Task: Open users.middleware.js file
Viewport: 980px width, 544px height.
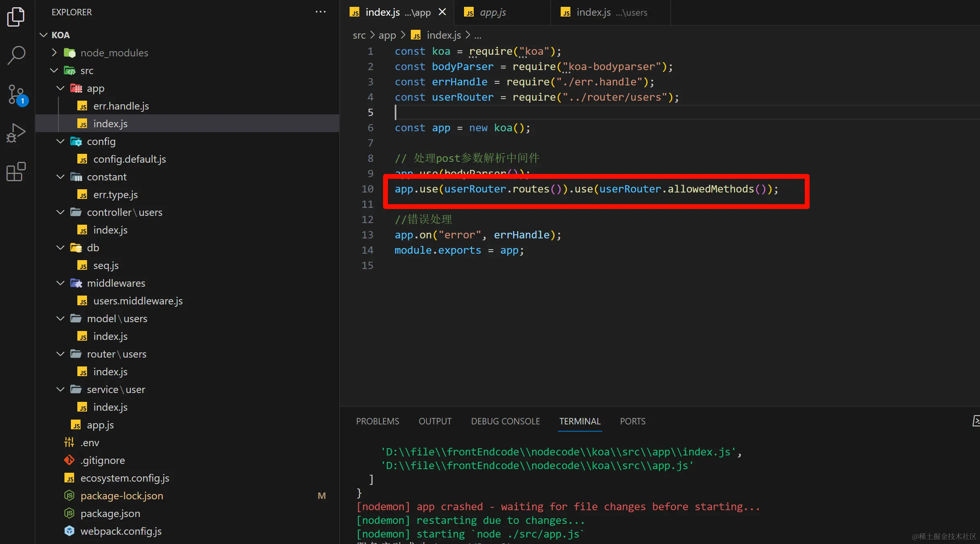Action: (187, 301)
